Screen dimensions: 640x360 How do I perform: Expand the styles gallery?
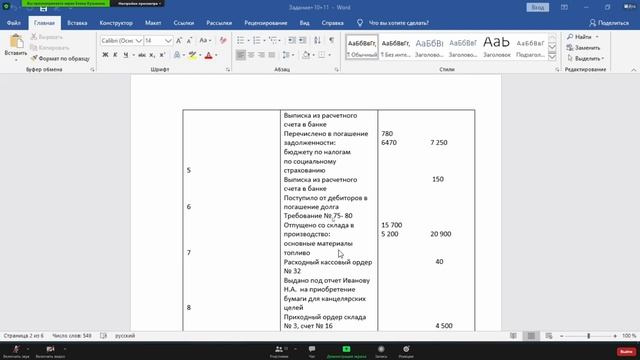click(552, 57)
